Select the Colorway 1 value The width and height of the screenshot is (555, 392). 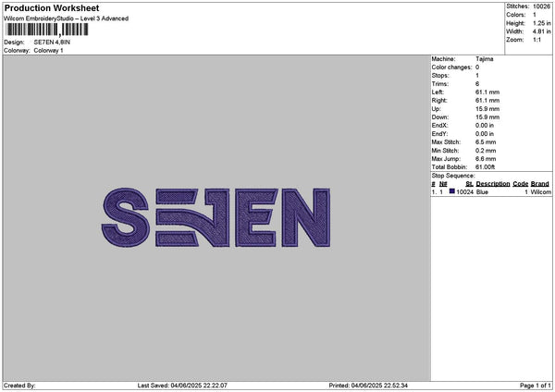click(48, 51)
